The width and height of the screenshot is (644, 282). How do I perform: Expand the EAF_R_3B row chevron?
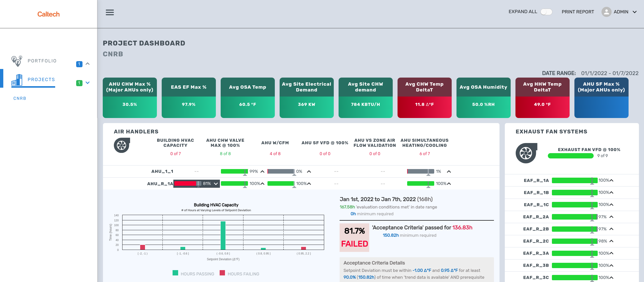tap(611, 265)
